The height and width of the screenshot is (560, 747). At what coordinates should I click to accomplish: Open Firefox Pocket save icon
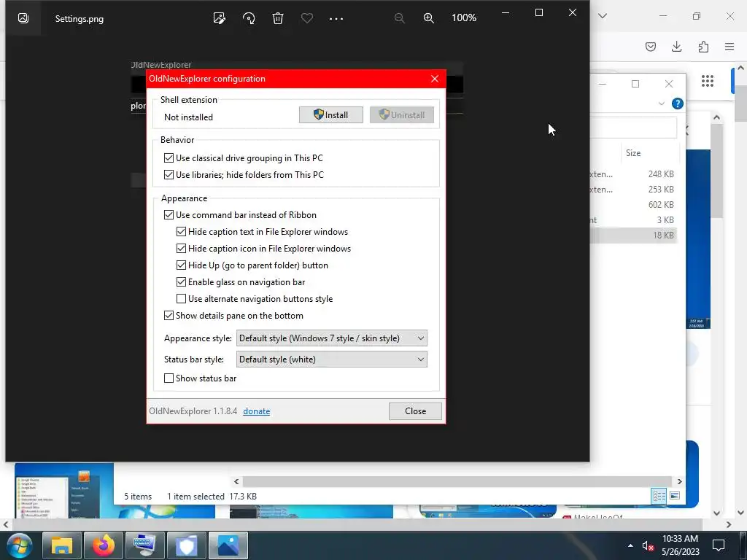pyautogui.click(x=650, y=46)
